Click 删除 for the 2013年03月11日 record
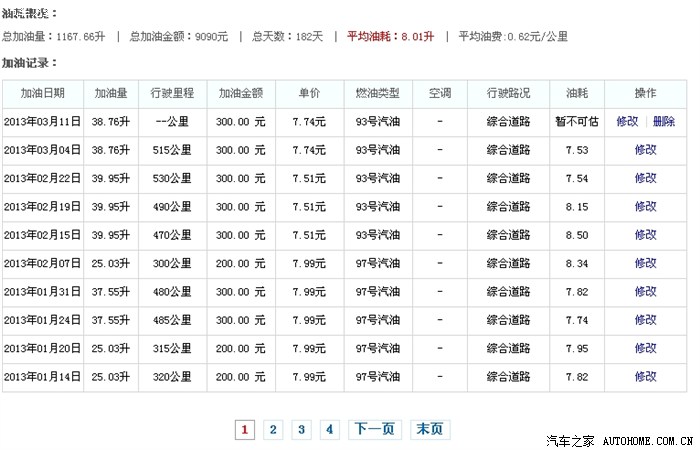Screen dimensions: 700x450 point(664,121)
